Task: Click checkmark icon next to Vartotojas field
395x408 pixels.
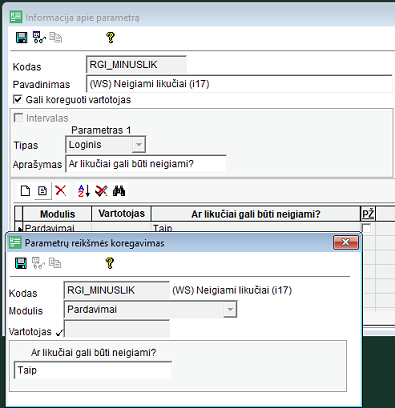Action: coord(59,332)
